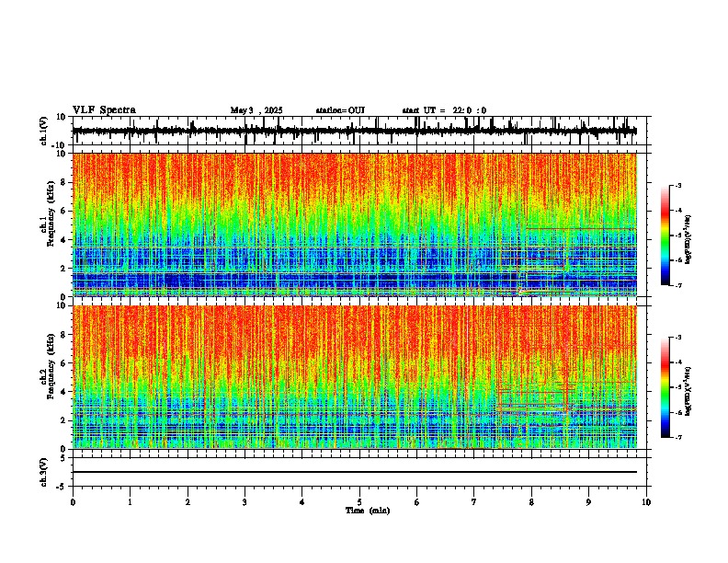Click time axis tick label 0

73,502
